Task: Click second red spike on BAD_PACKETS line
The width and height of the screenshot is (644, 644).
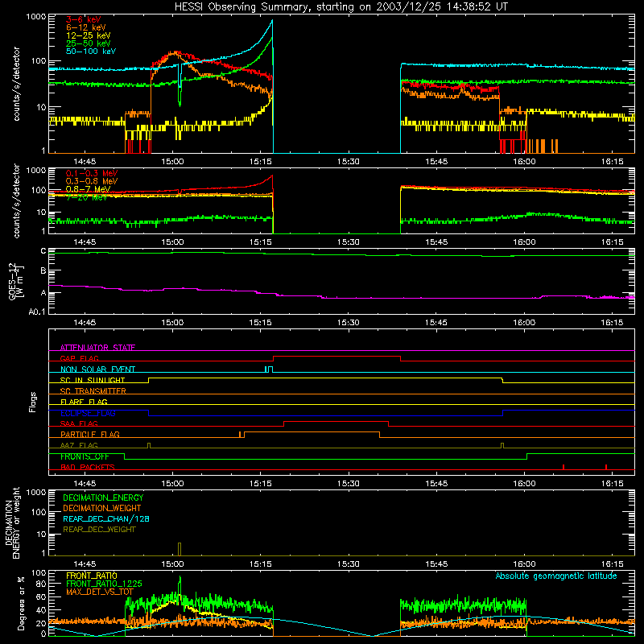Action: click(606, 467)
